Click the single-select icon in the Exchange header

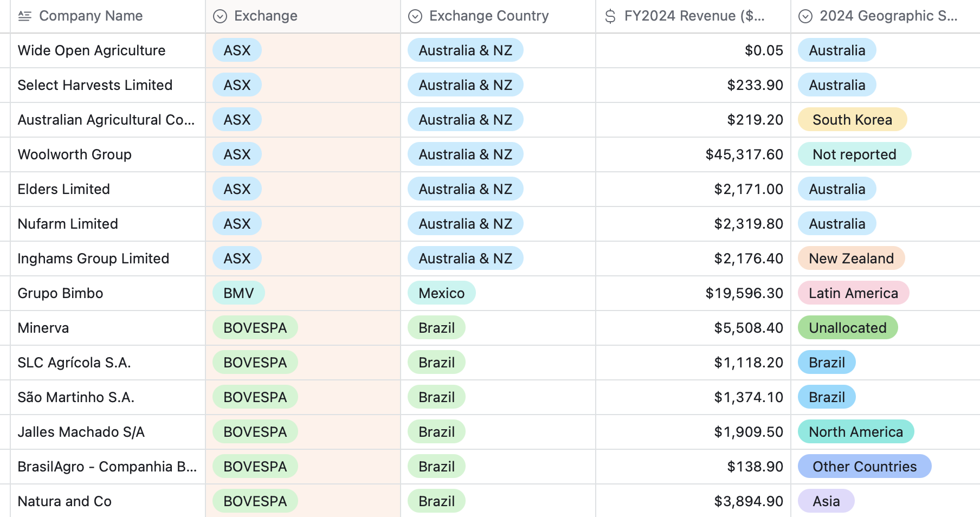tap(220, 16)
